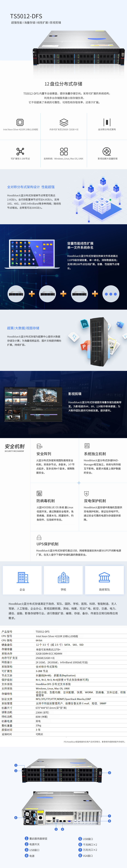Click the blue three-dots circle
Viewport: 127px width, 868px height.
(111, 294)
